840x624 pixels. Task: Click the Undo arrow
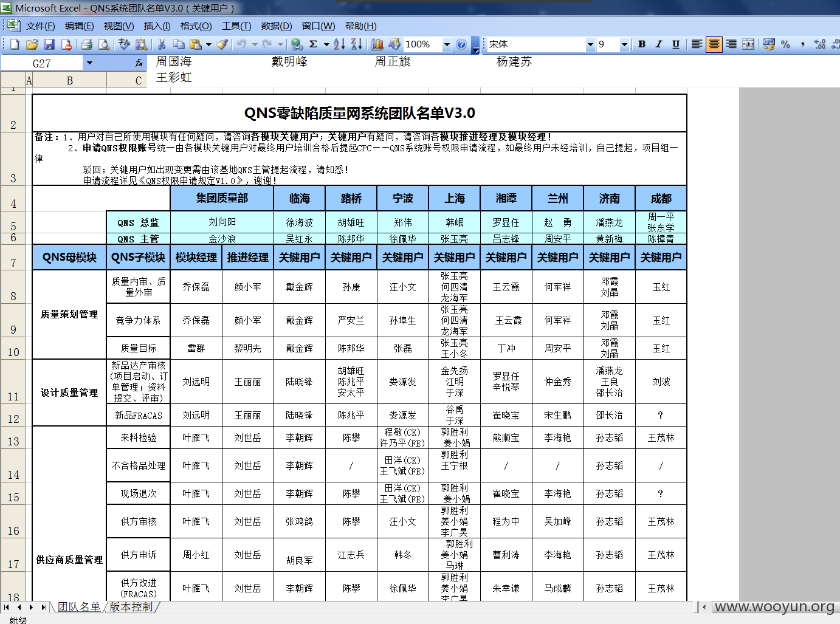click(241, 44)
